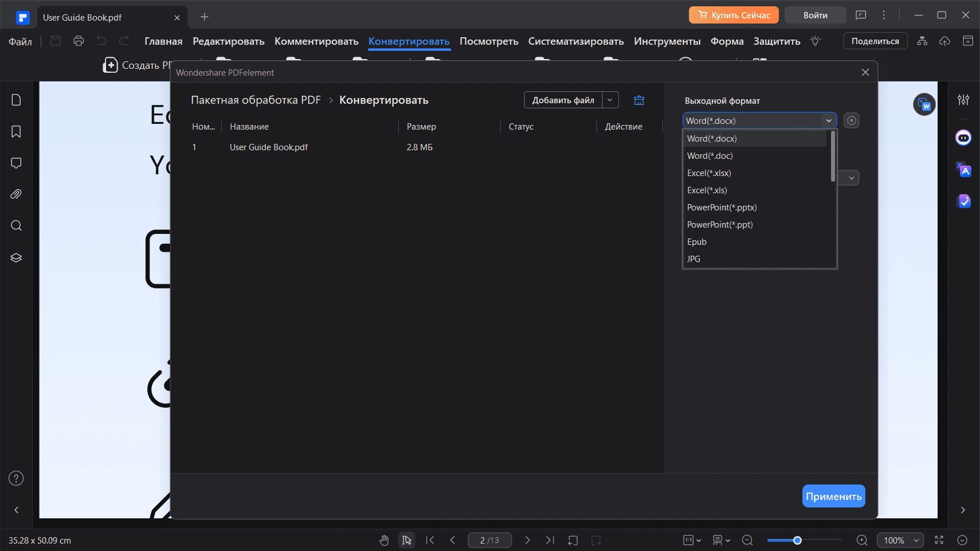This screenshot has height=551, width=980.
Task: Switch to the Посмотреть tab
Action: click(x=489, y=41)
